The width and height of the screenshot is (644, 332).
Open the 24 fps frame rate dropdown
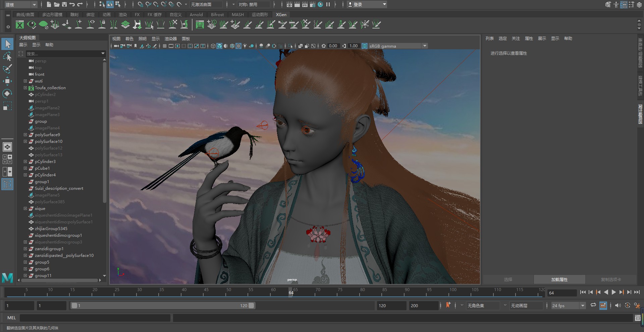569,306
